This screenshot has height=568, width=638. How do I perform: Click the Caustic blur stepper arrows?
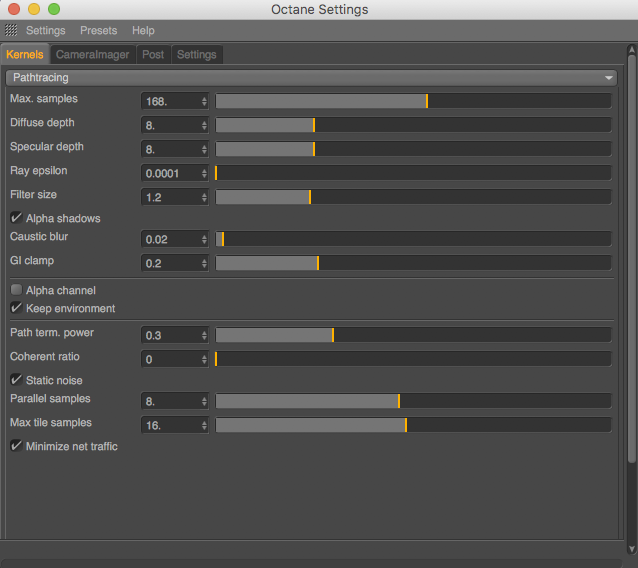(x=204, y=239)
